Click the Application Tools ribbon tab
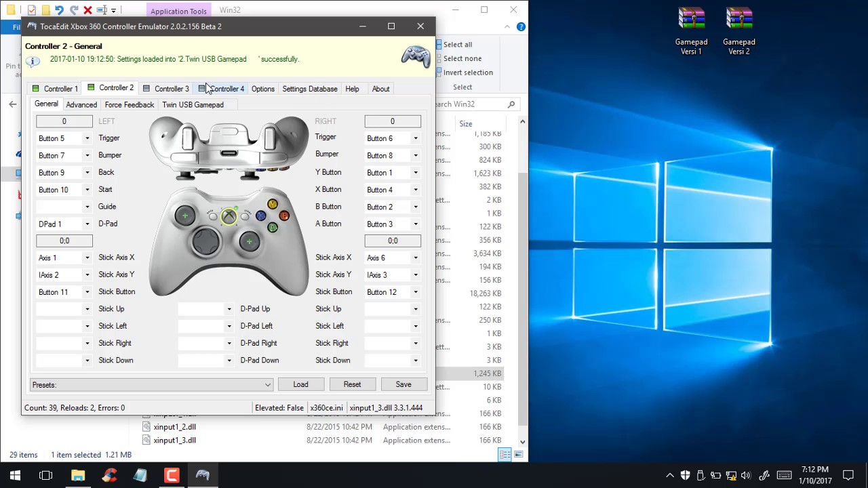 pos(178,11)
